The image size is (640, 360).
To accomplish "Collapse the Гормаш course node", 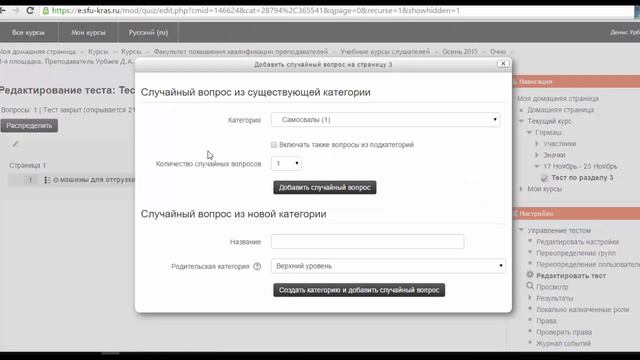I will point(529,132).
